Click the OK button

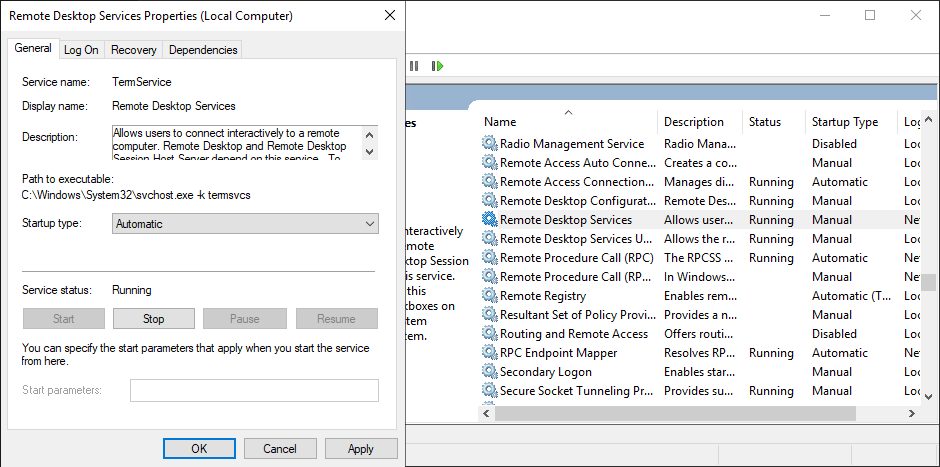pyautogui.click(x=199, y=448)
